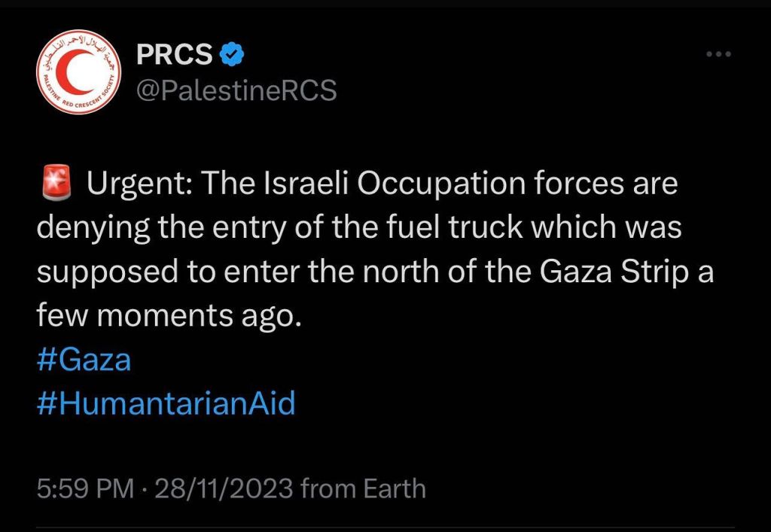The width and height of the screenshot is (771, 532).
Task: Open the three-dot more options menu
Action: pos(718,54)
